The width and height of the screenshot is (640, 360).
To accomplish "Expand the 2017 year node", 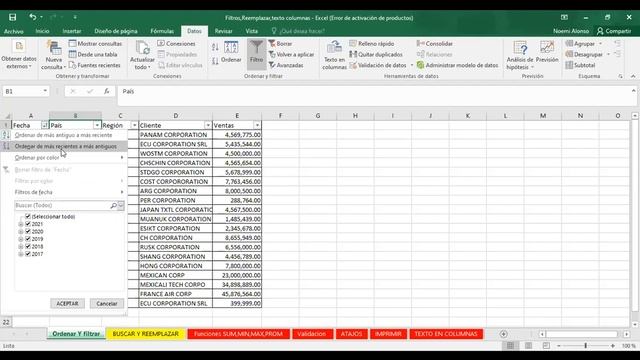I will tap(21, 254).
